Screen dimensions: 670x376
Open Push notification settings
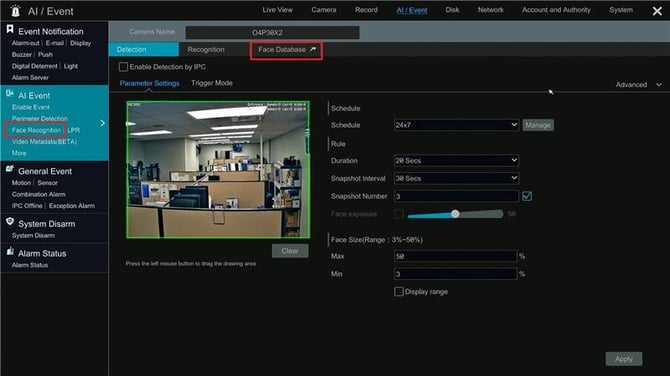pyautogui.click(x=45, y=55)
